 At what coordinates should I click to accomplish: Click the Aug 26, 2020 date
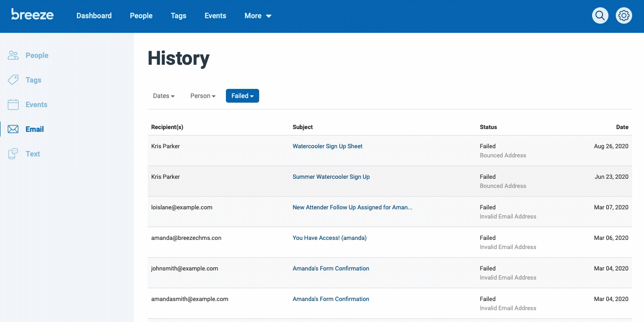click(611, 146)
